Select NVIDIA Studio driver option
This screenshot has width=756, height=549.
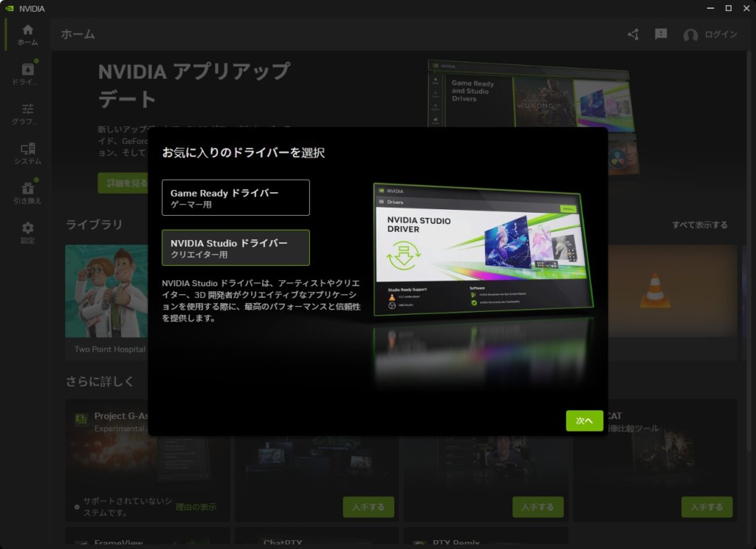236,248
